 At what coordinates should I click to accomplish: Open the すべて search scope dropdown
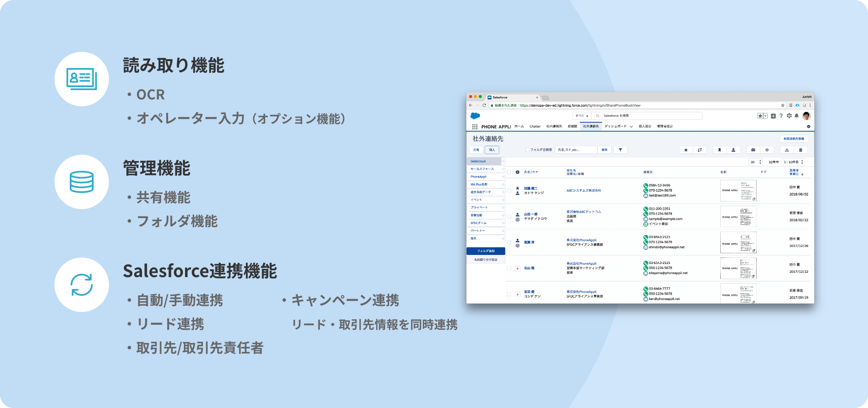582,116
